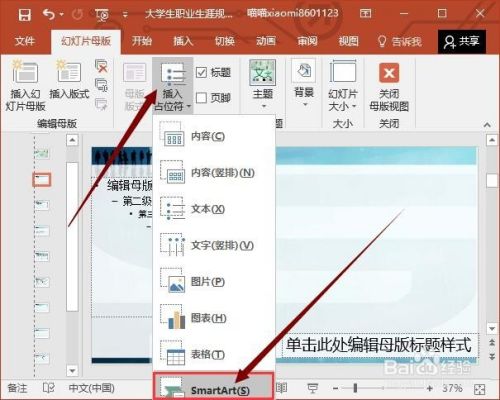Select 图表(H) placeholder option
The height and width of the screenshot is (400, 500).
[213, 318]
